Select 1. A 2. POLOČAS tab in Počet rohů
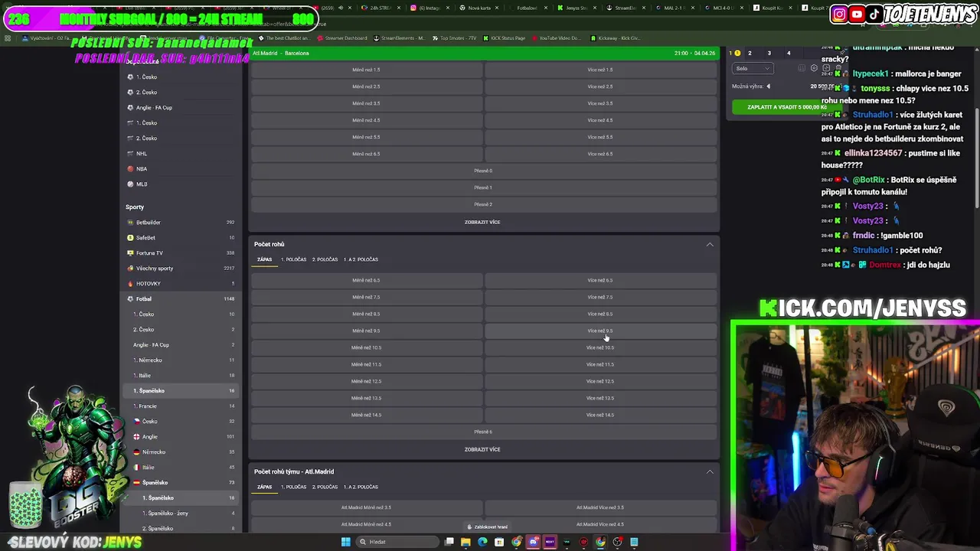Viewport: 980px width, 551px height. [x=361, y=259]
